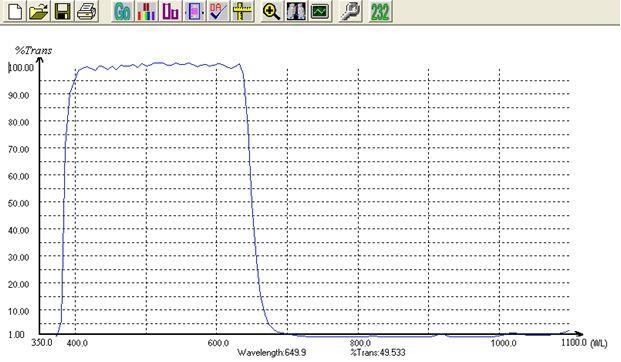Click the 600.0 wavelength axis label
Viewport: 621px width, 362px height.
218,343
